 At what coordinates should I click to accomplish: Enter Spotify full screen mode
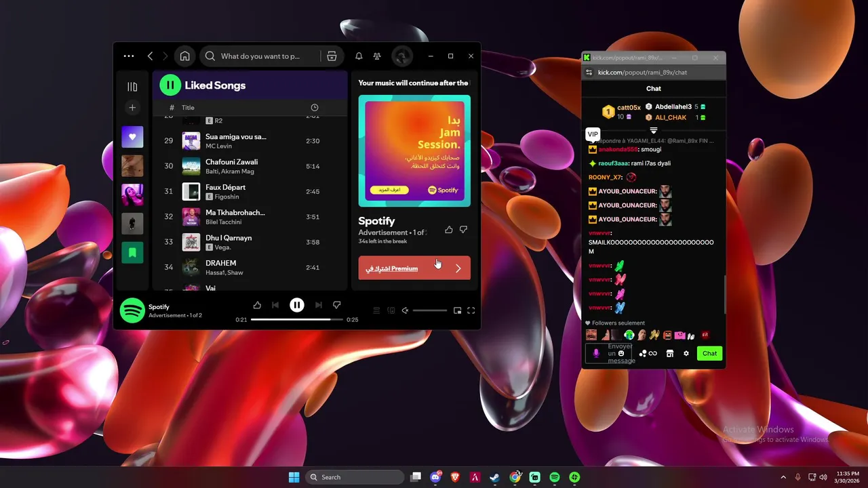point(471,310)
